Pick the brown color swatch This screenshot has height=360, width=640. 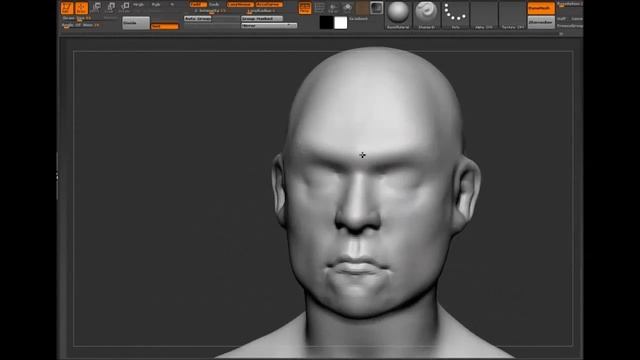(362, 8)
